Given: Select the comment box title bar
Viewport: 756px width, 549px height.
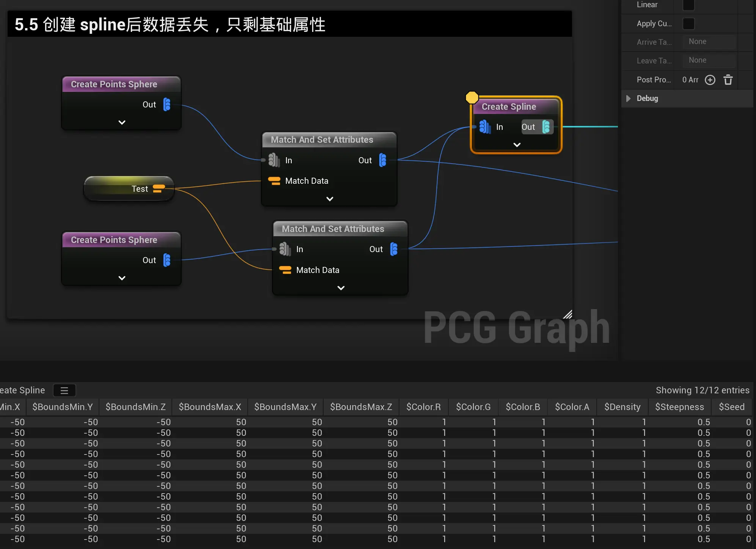Looking at the screenshot, I should (288, 24).
